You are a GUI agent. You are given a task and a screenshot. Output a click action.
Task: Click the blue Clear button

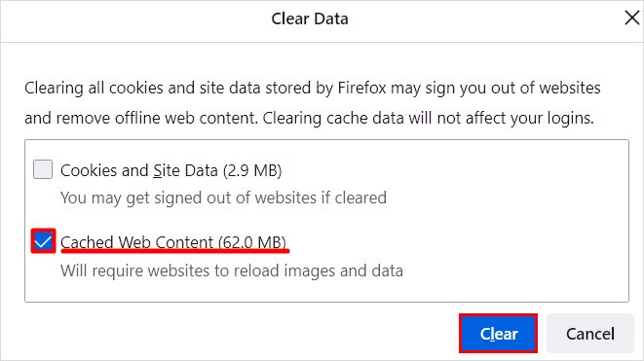pos(498,334)
